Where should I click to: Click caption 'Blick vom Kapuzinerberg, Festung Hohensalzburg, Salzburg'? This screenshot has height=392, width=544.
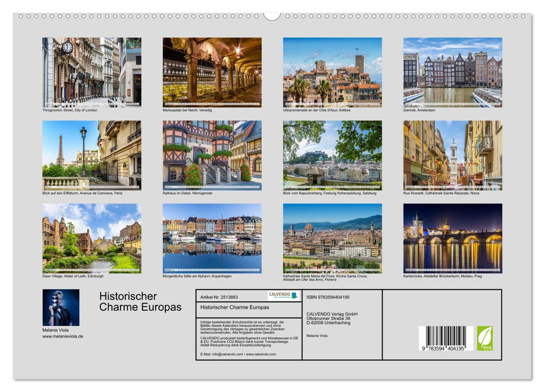tap(329, 193)
